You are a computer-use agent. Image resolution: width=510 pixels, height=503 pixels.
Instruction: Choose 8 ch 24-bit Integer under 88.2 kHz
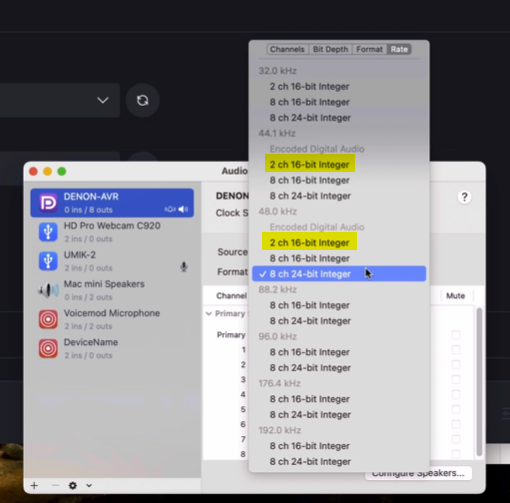tap(339, 321)
